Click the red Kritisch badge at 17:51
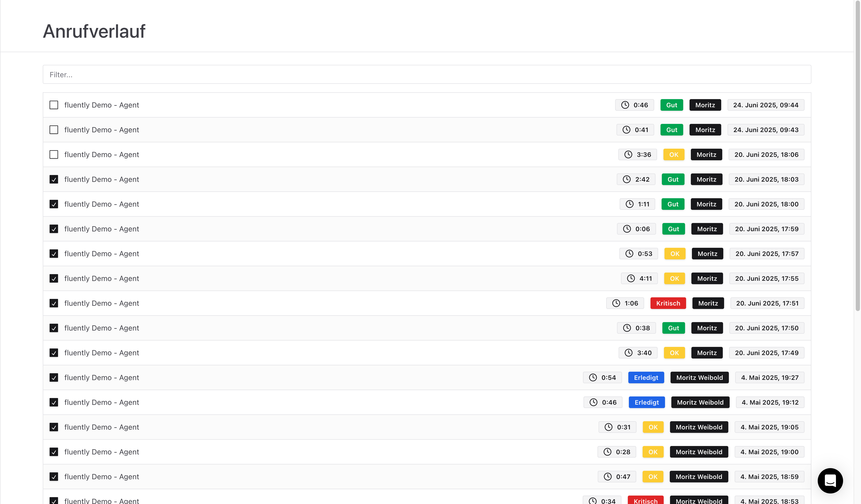 pyautogui.click(x=668, y=303)
